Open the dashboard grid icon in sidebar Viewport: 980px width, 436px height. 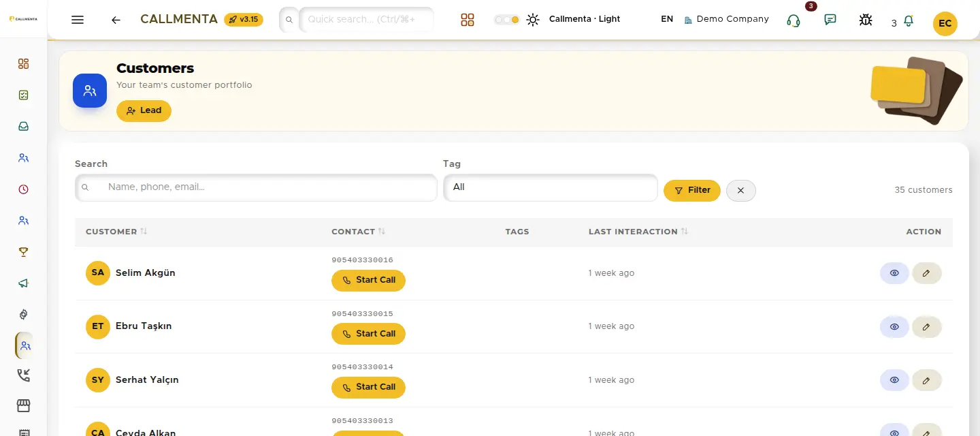point(24,64)
